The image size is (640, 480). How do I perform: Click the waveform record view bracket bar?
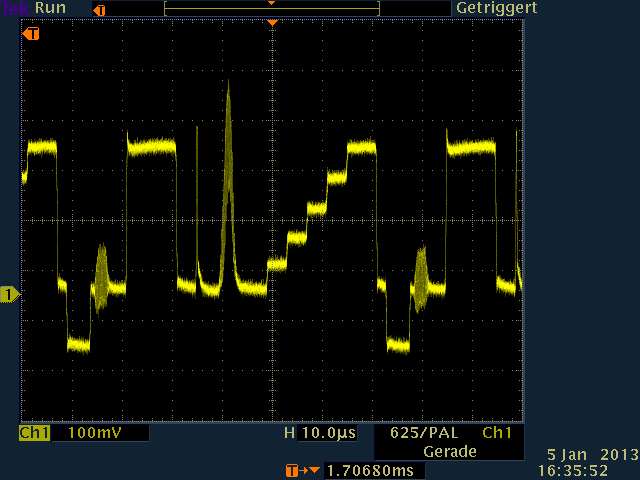coord(272,9)
